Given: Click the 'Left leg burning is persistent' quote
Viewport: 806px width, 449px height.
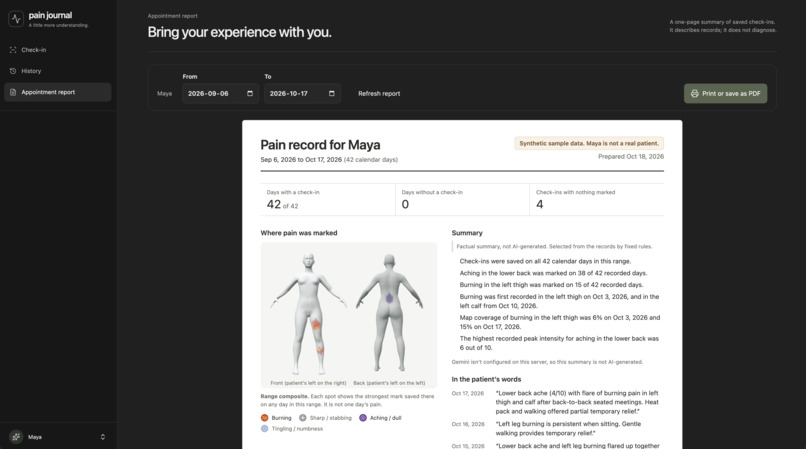Looking at the screenshot, I should tap(569, 428).
